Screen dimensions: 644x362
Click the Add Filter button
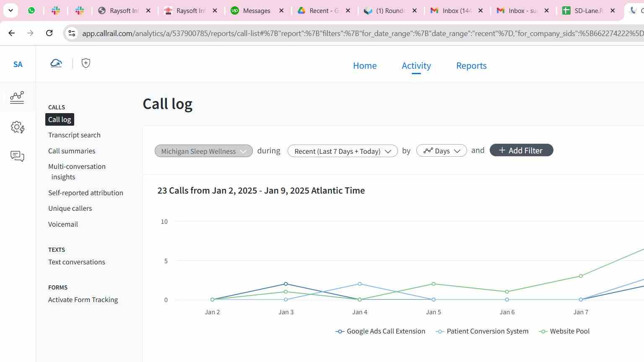coord(521,150)
